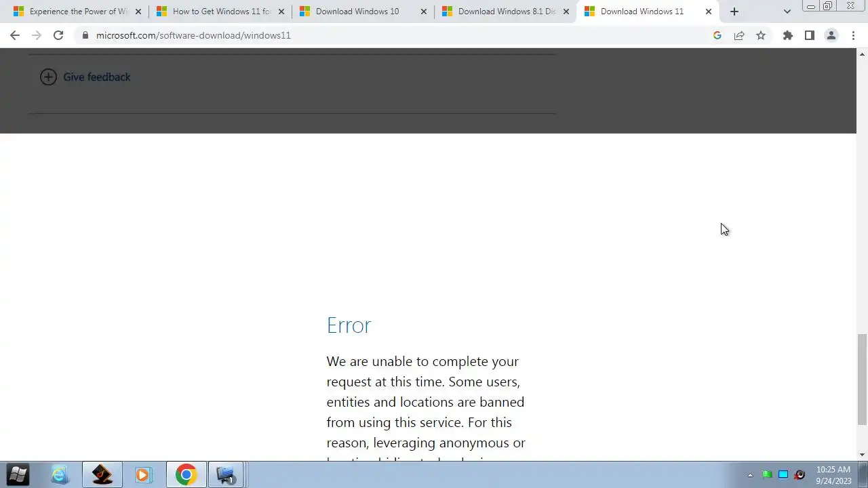Bookmark this page with the star icon
868x488 pixels.
pyautogui.click(x=761, y=35)
